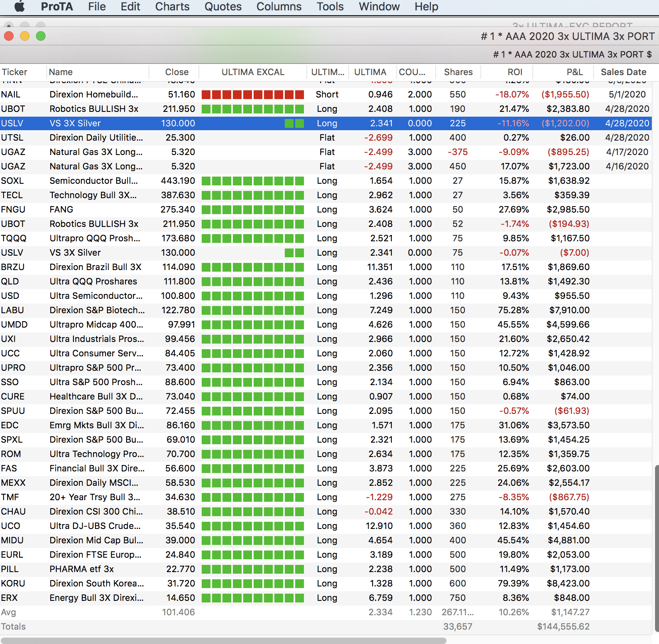This screenshot has width=659, height=644.
Task: Click the CHAU ULTIMA value -0.042
Action: [378, 511]
